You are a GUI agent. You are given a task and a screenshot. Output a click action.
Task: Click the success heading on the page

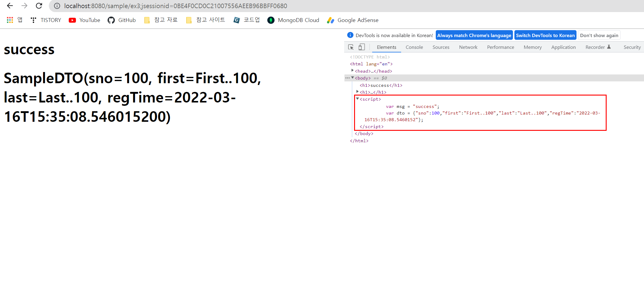click(29, 49)
